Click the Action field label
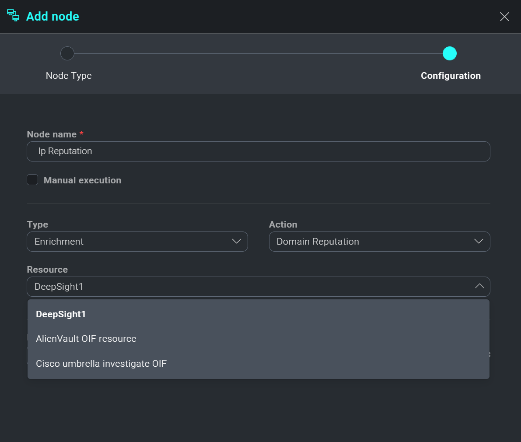This screenshot has width=521, height=442. pos(283,225)
